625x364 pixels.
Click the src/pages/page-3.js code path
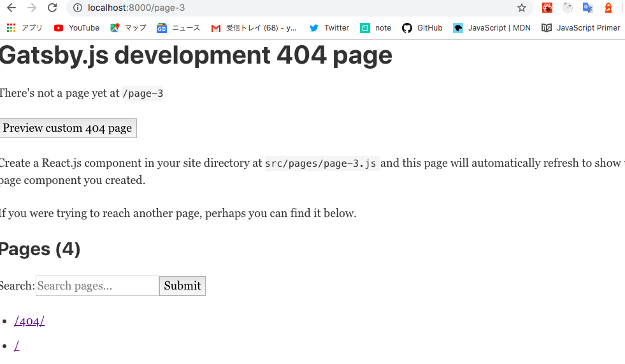coord(322,164)
